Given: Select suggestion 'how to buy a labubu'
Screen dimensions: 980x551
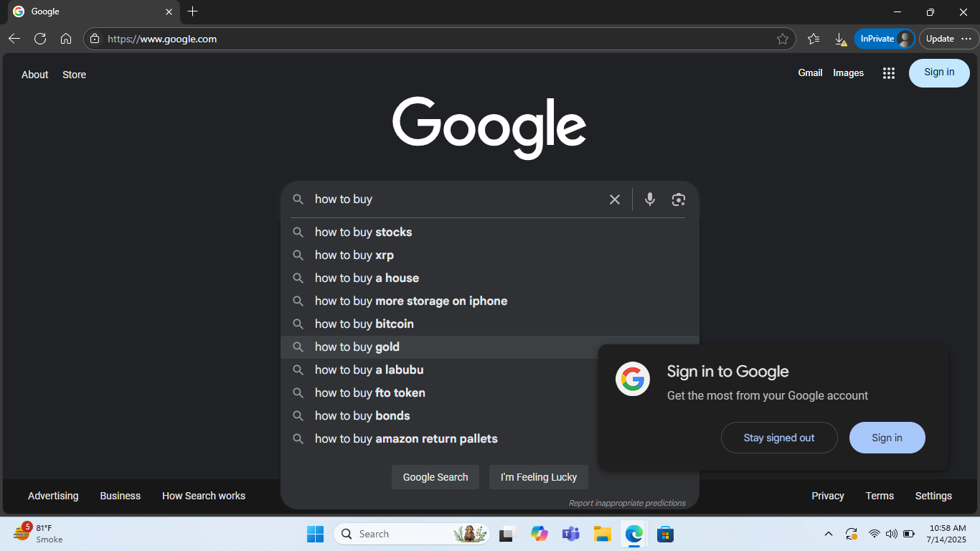Looking at the screenshot, I should coord(440,370).
